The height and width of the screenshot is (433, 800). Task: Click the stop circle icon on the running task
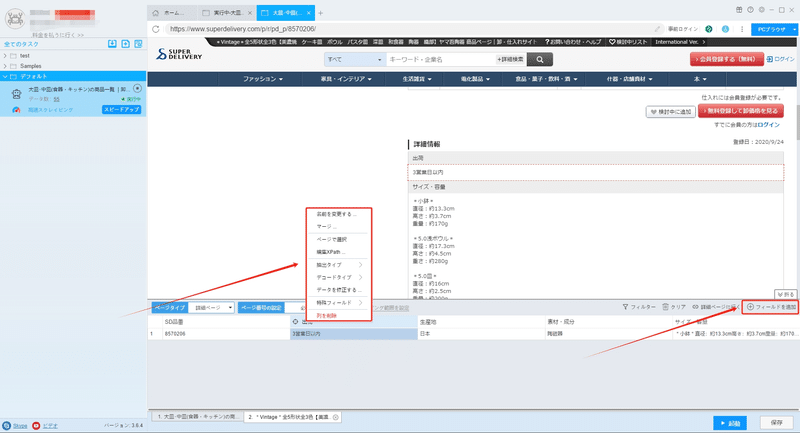[137, 88]
